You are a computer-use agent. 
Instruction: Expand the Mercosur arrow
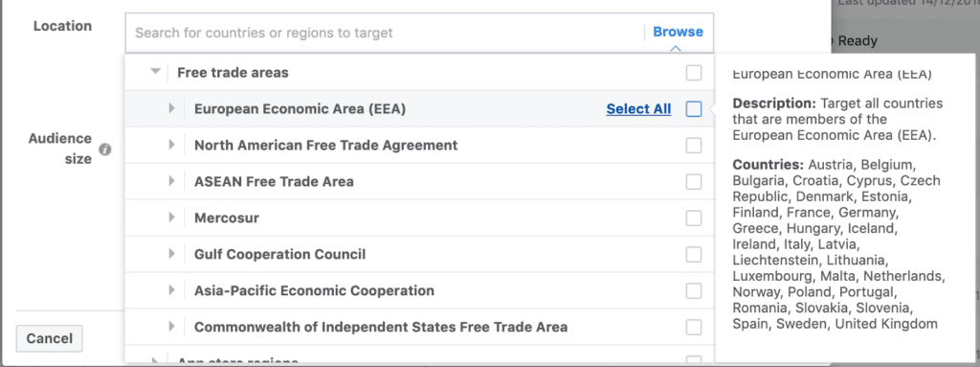(172, 218)
